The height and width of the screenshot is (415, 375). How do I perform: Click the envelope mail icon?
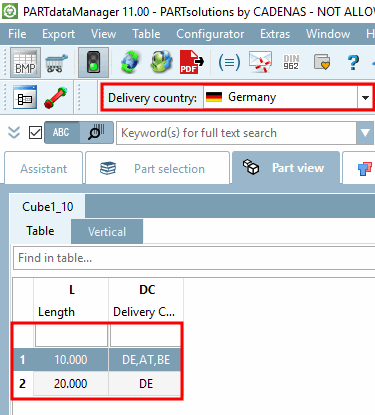point(260,62)
